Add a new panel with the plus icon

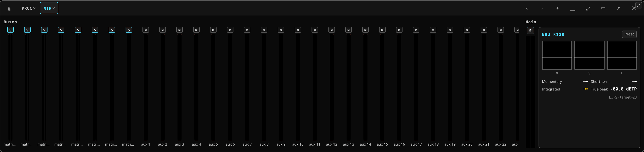coord(557,8)
